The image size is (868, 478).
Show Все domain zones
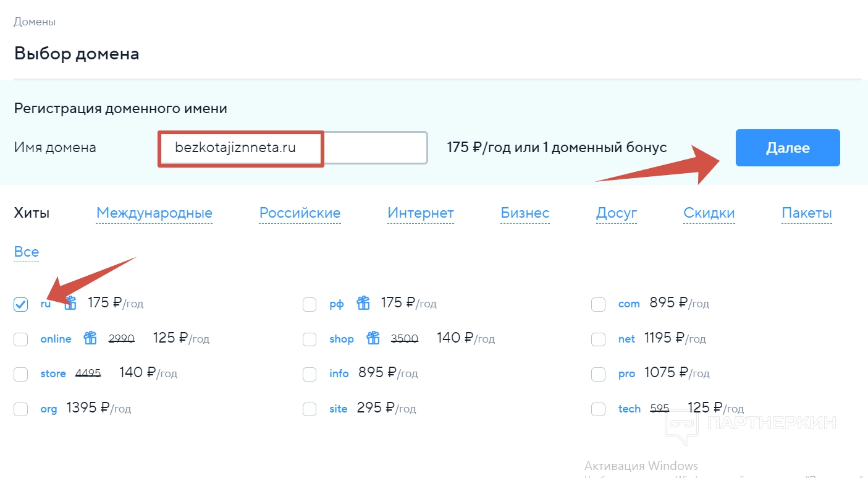27,252
